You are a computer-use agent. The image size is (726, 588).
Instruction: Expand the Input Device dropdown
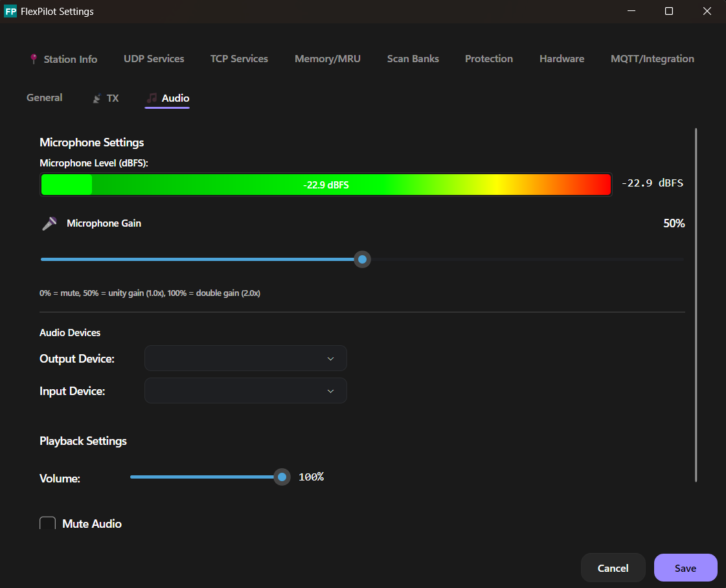point(245,391)
